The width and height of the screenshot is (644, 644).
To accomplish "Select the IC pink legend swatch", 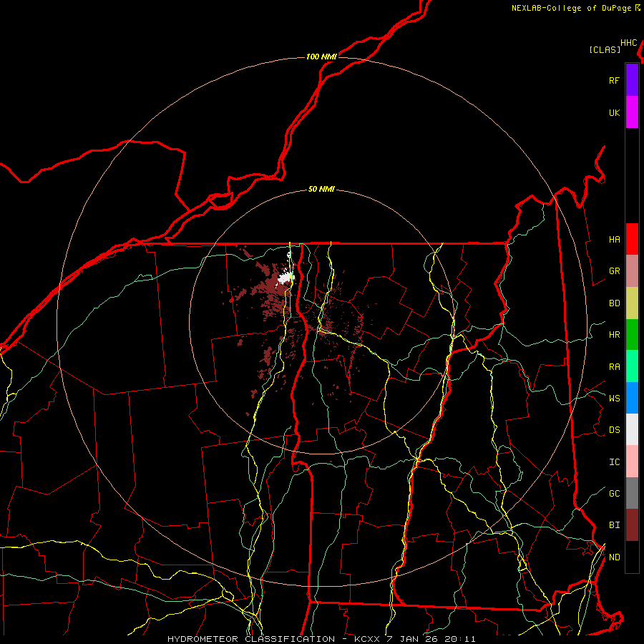I will tap(632, 462).
